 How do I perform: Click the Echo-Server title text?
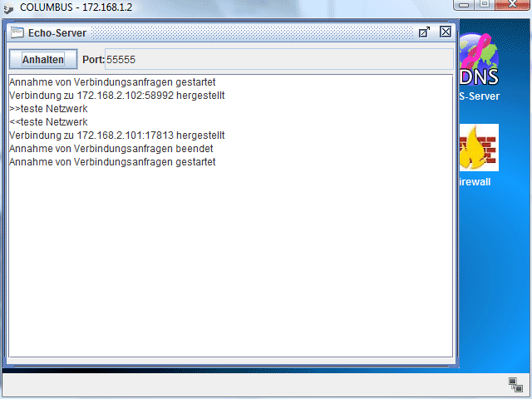pos(57,33)
